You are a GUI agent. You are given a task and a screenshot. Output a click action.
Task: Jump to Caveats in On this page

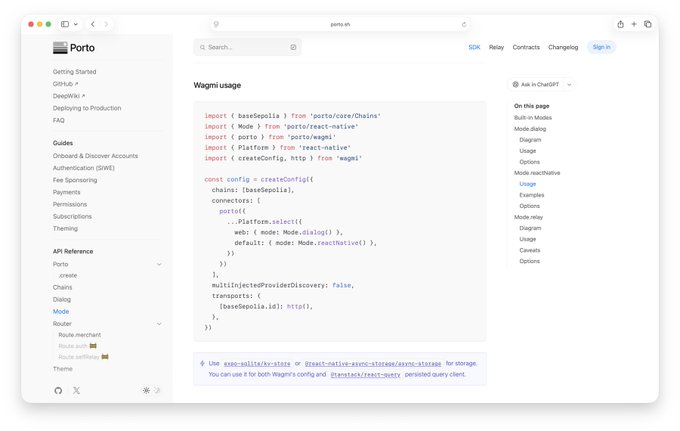point(531,250)
